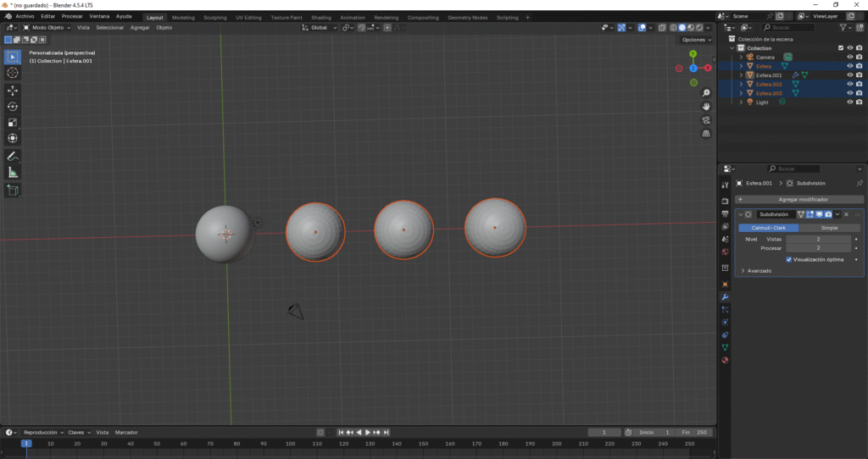Activate the Measure tool
The image size is (868, 459).
[13, 173]
